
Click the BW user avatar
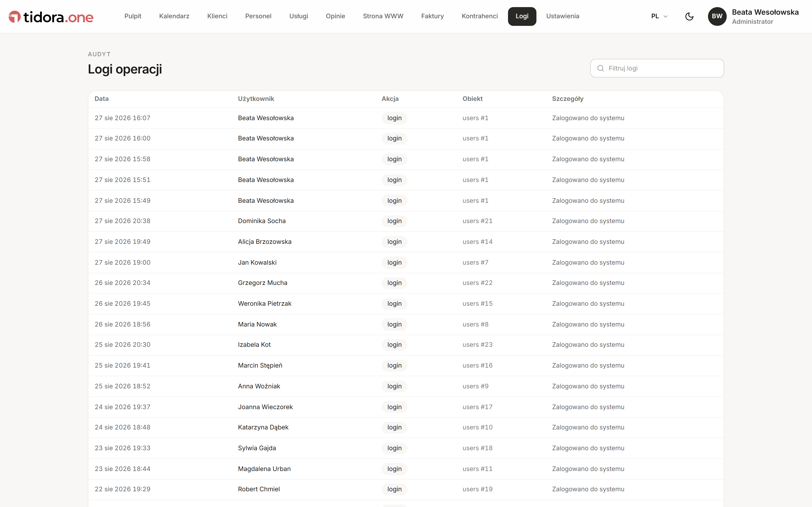click(x=717, y=16)
